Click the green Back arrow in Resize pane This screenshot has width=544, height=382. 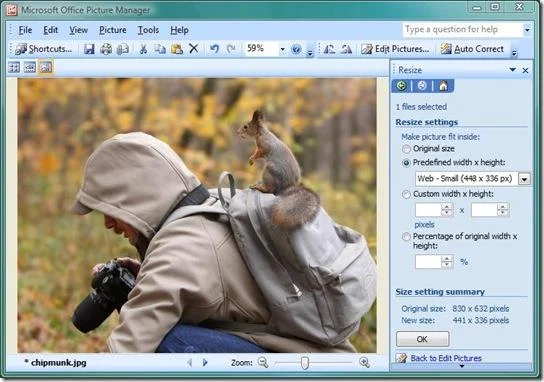pos(401,86)
